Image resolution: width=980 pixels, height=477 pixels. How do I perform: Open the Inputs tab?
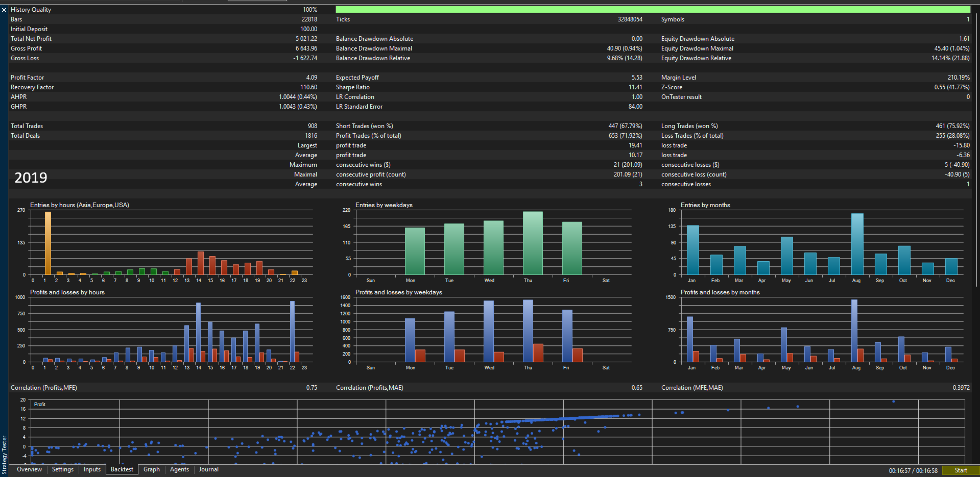pos(92,469)
